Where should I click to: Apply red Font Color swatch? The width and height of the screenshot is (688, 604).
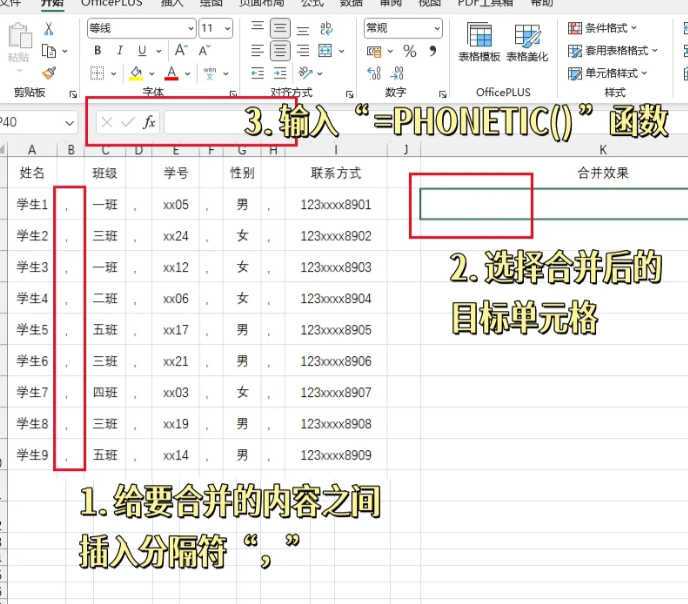pyautogui.click(x=172, y=73)
